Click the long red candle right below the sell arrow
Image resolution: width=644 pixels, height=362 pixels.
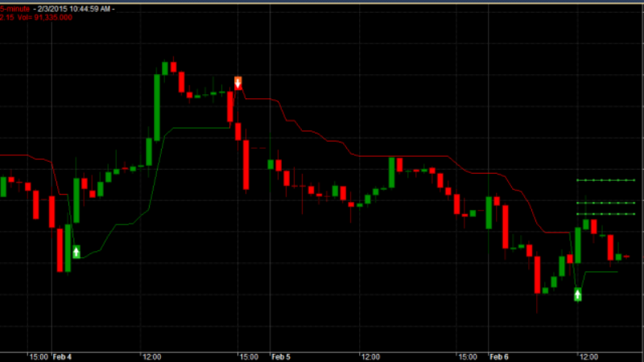click(x=246, y=165)
